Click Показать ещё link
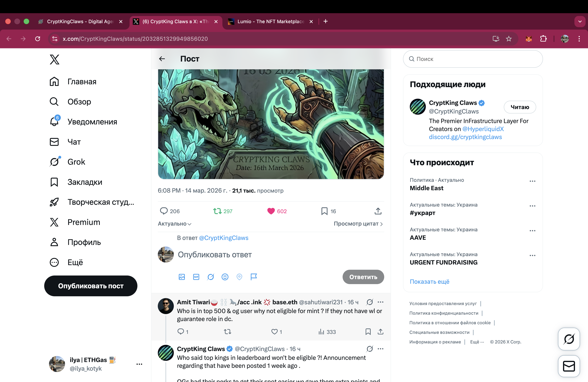The width and height of the screenshot is (588, 382). tap(429, 282)
